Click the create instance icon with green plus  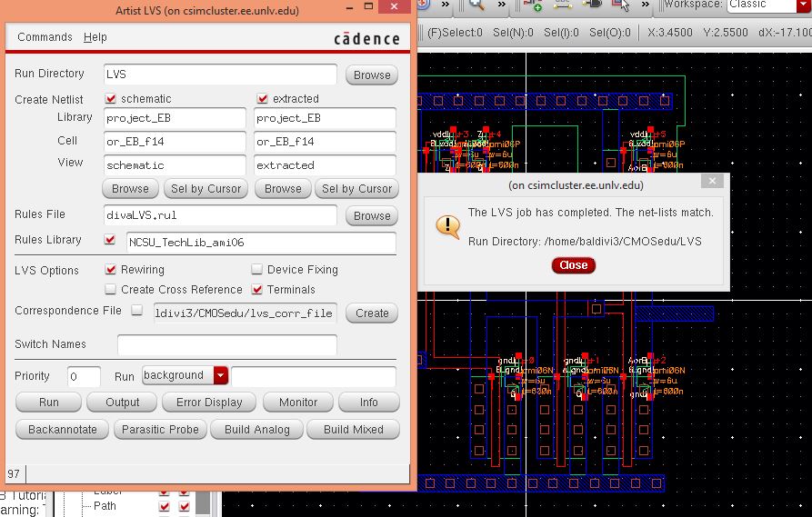534,5
